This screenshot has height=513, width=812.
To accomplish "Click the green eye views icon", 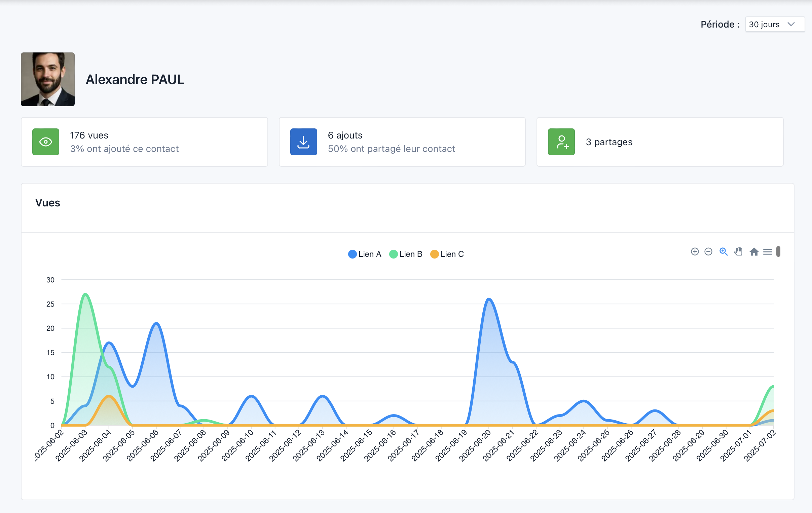I will click(x=46, y=142).
